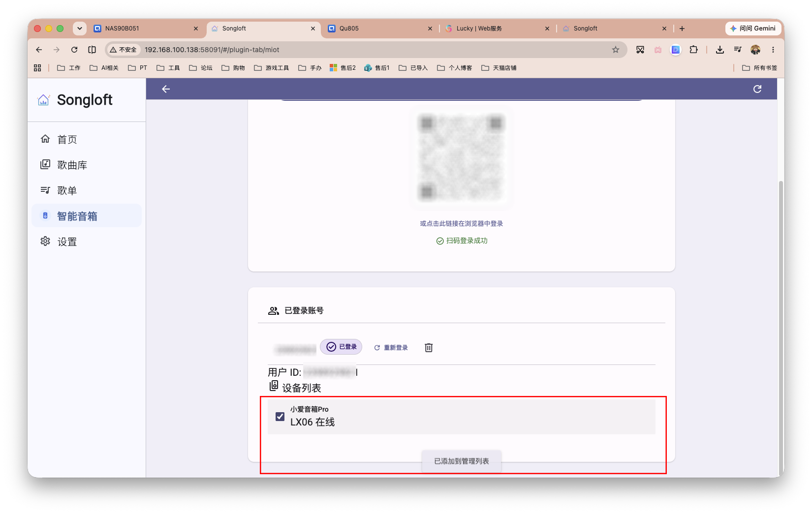Open the 游戏工具 bookmark folder
The height and width of the screenshot is (514, 812).
272,68
